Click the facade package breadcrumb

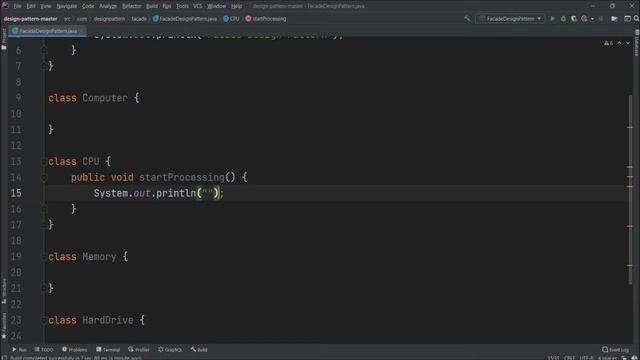point(139,19)
